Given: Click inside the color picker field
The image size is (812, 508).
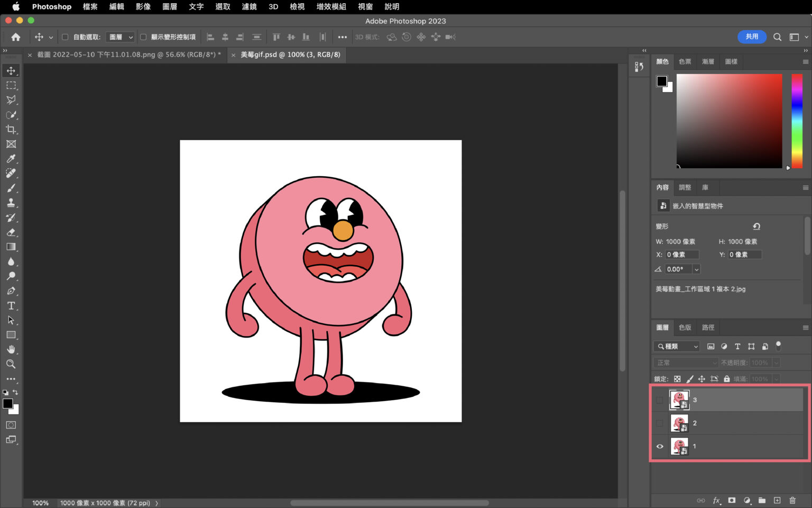Looking at the screenshot, I should point(729,121).
